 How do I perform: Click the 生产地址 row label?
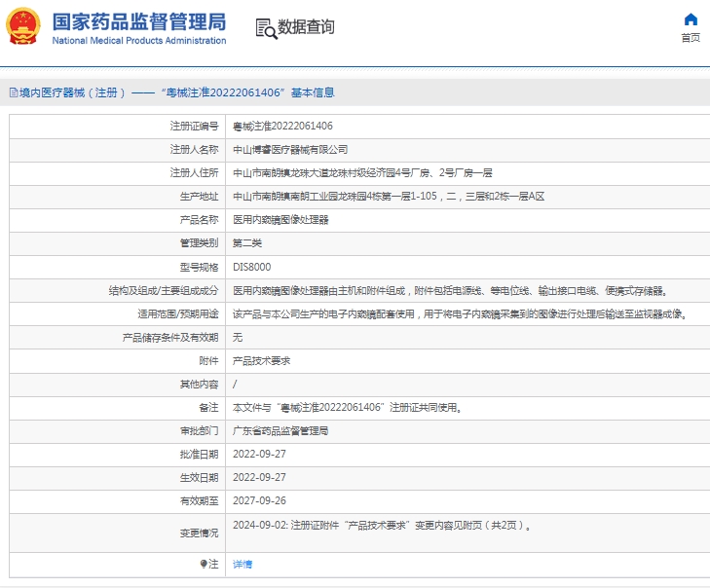pos(200,197)
